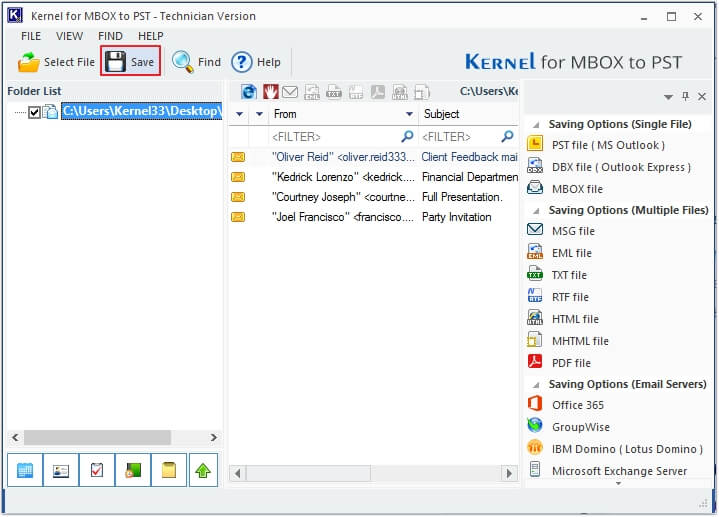This screenshot has height=517, width=719.
Task: Open the VIEW menu
Action: pyautogui.click(x=69, y=36)
